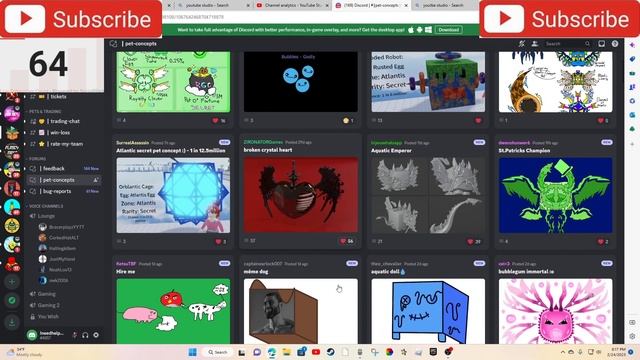Screen dimensions: 640x360
Task: Open the red server icon above the plus button
Action: click(x=12, y=264)
